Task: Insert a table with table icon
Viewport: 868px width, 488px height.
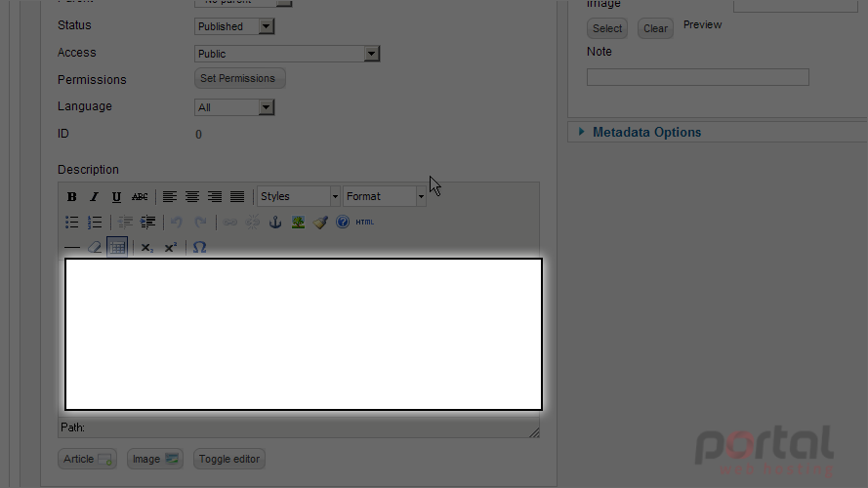Action: click(117, 247)
